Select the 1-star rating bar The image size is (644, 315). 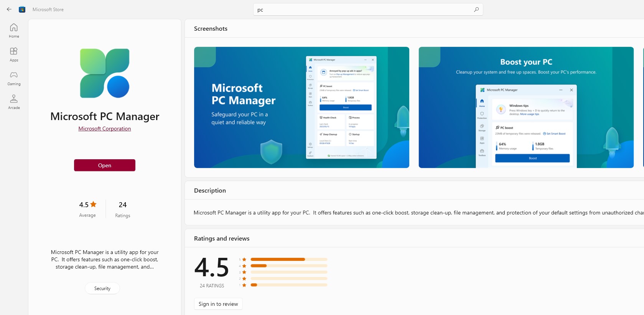point(289,285)
